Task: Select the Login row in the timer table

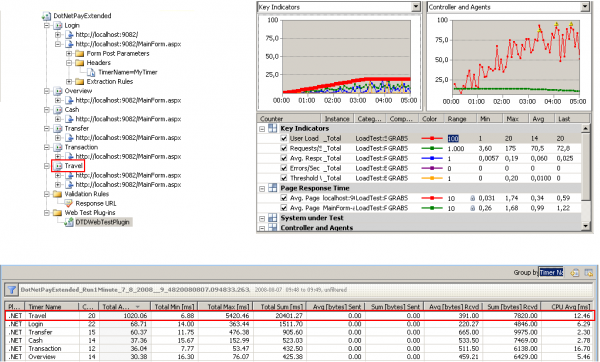Action: pyautogui.click(x=300, y=324)
